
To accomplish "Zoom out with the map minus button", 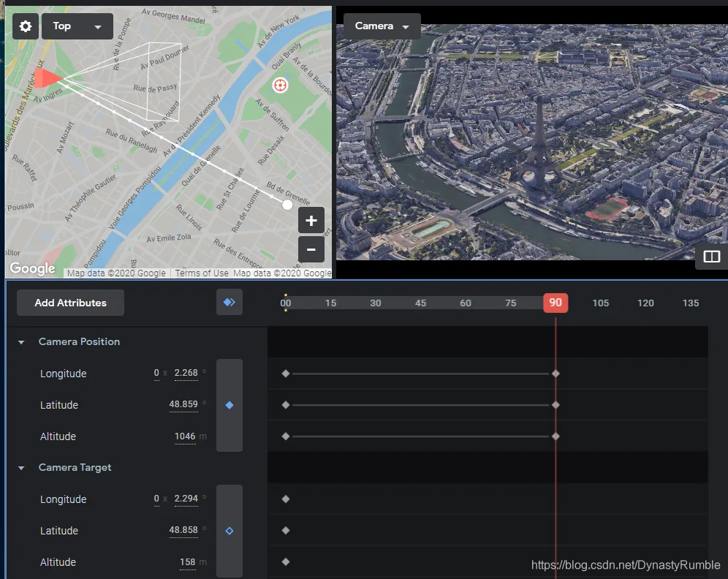I will [311, 249].
